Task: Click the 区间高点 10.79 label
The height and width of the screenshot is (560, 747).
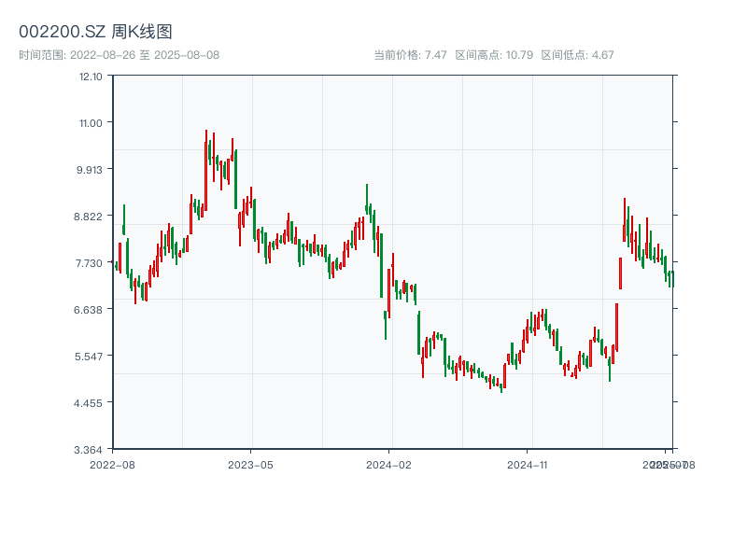Action: click(494, 55)
